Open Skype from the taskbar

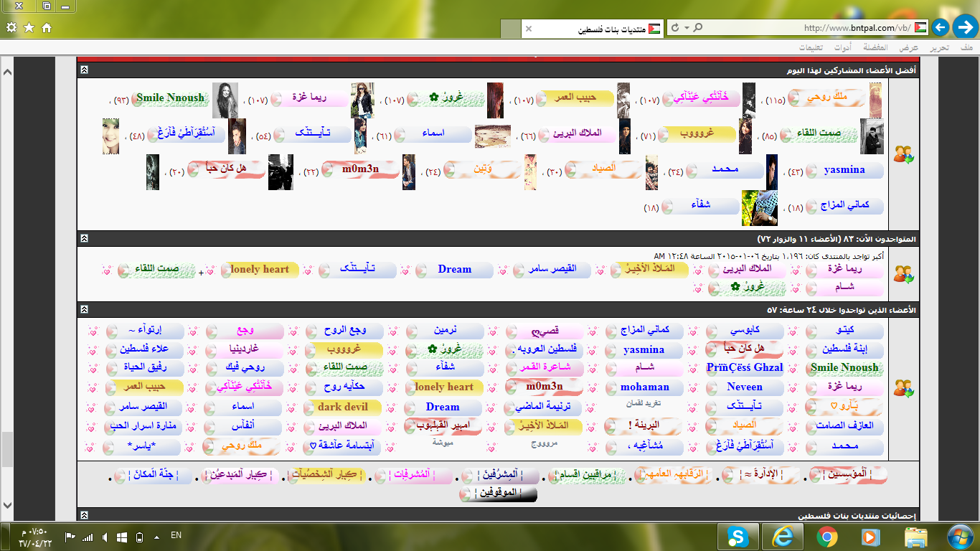pos(737,537)
